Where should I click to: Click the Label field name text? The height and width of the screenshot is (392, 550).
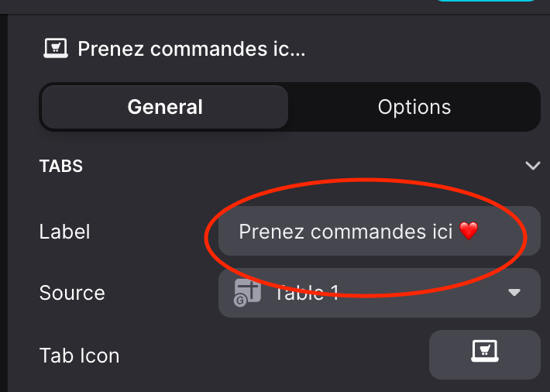(x=64, y=232)
